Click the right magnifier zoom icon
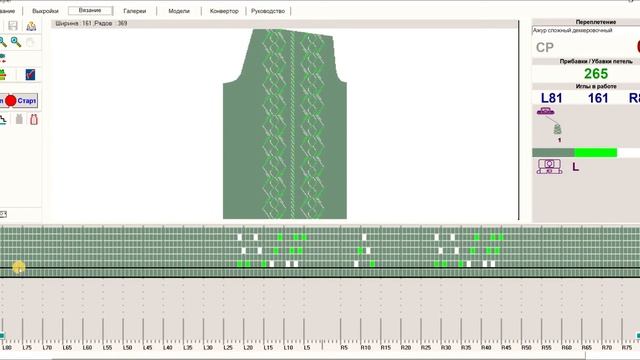Image resolution: width=640 pixels, height=360 pixels. [x=16, y=42]
